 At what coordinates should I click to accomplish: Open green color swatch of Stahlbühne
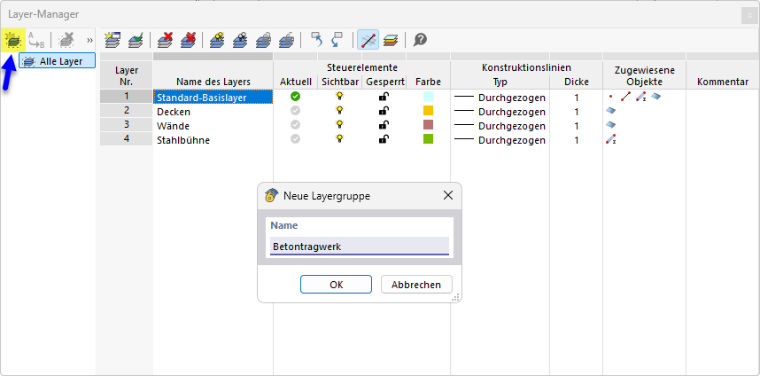(428, 139)
